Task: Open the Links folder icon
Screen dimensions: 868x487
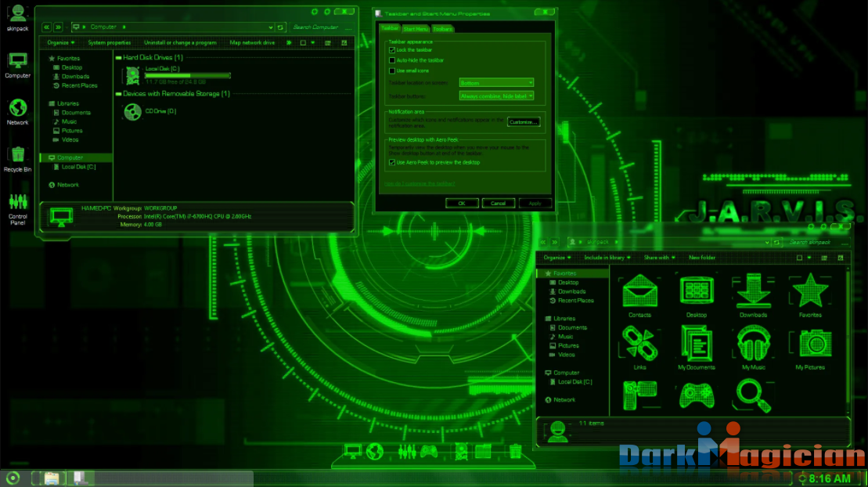Action: tap(640, 348)
